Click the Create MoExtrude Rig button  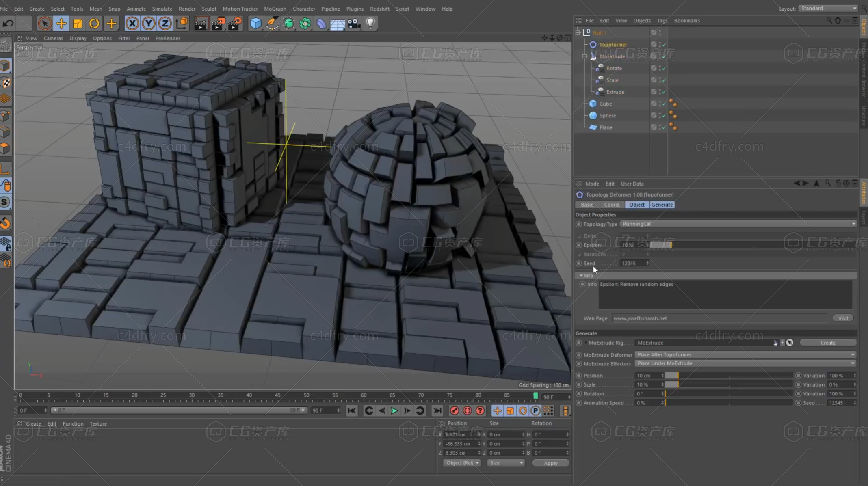click(x=828, y=343)
